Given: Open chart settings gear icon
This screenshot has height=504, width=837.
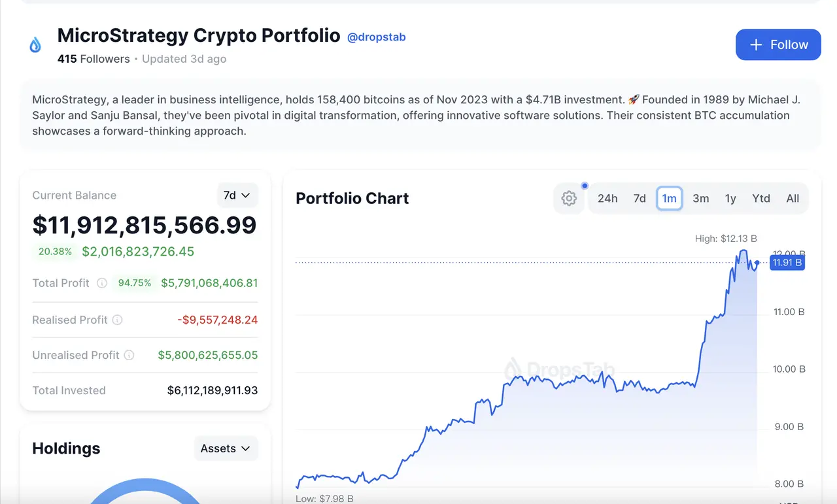Looking at the screenshot, I should [x=569, y=199].
